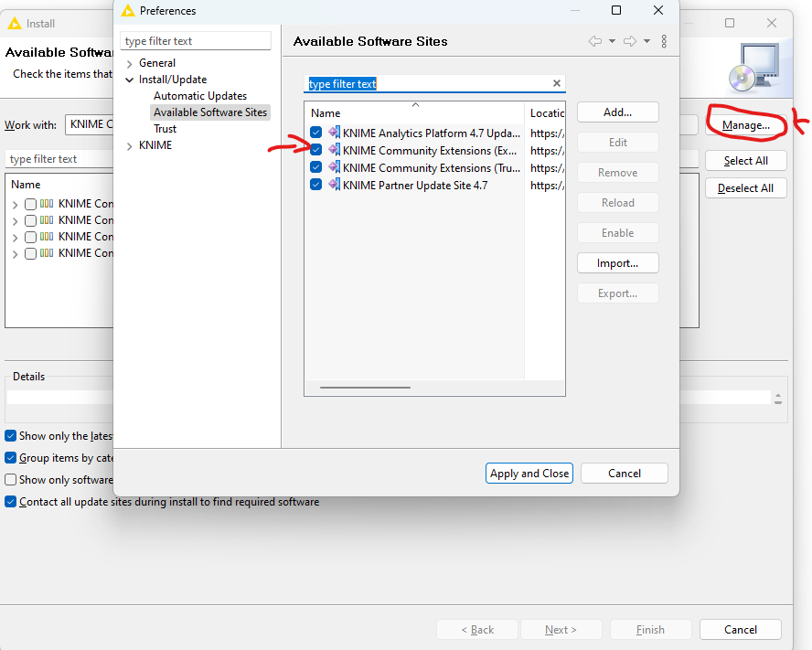Viewport: 812px width, 650px height.
Task: Sort sites by the Name column header
Action: coord(414,113)
